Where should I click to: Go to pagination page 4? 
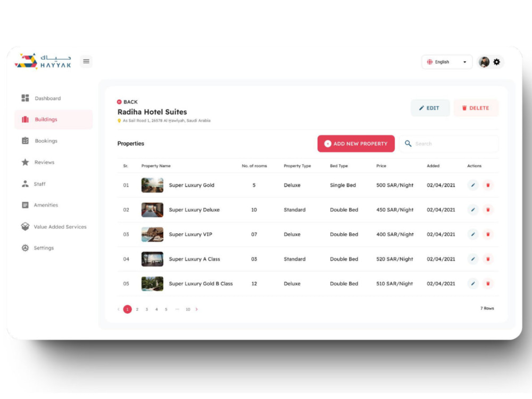(156, 309)
